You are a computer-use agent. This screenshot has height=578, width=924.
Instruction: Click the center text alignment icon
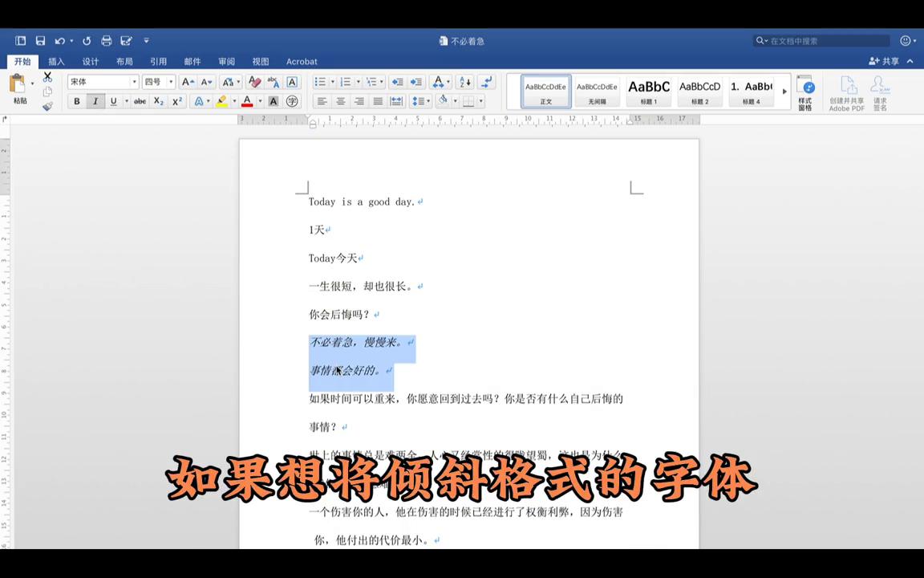click(340, 101)
